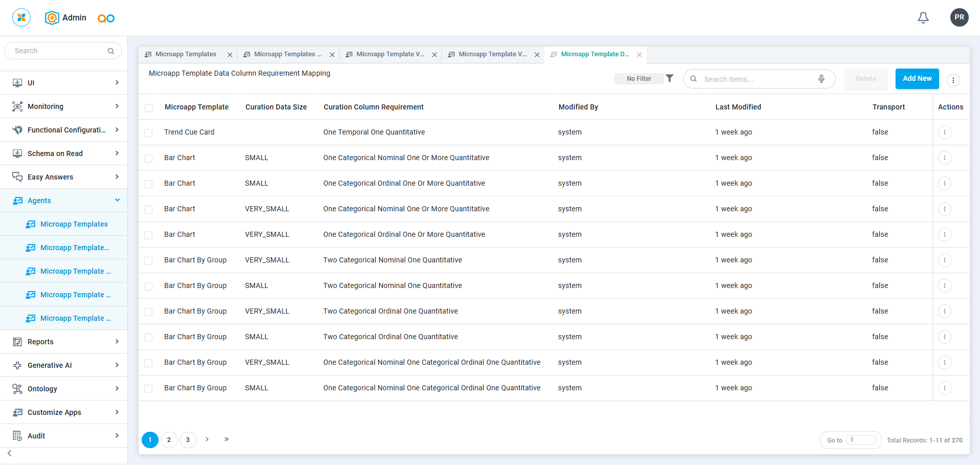The height and width of the screenshot is (465, 980).
Task: Click the Search items input field
Action: pos(757,79)
